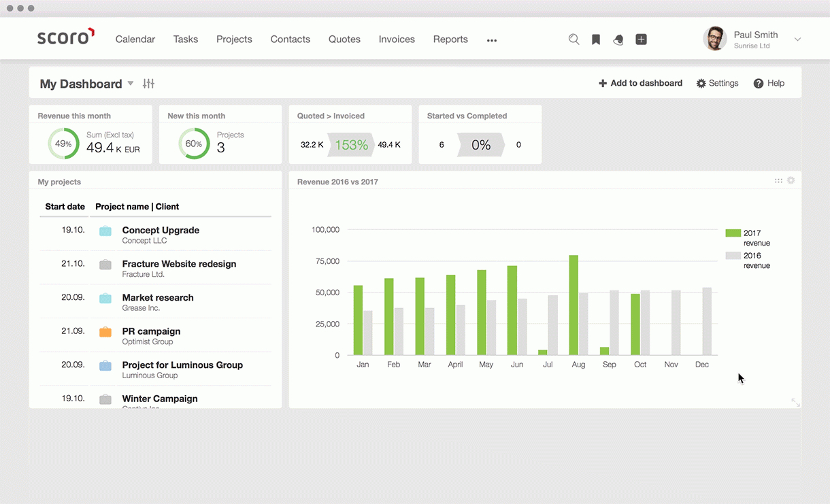Click the Scoro logo

(65, 37)
